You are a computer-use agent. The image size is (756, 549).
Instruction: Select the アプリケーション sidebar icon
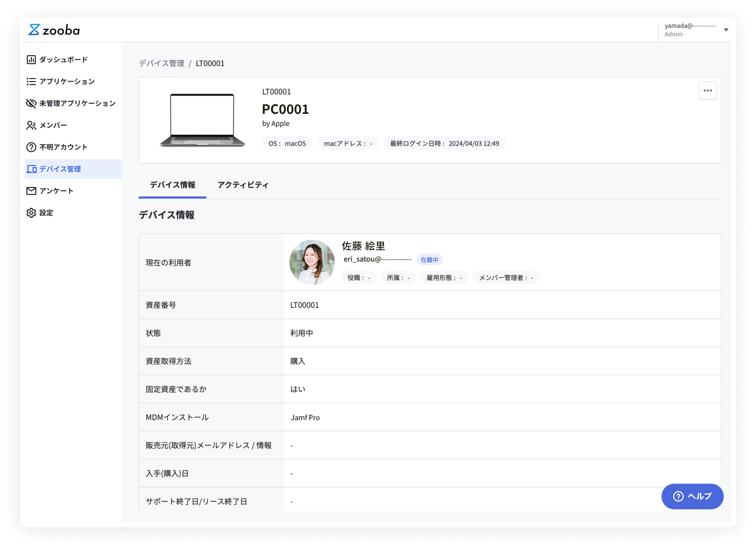pos(31,81)
